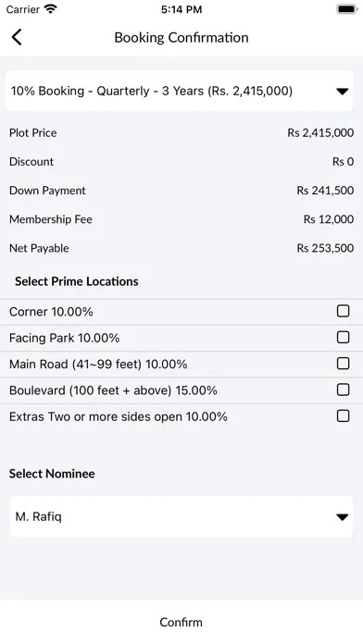The image size is (363, 644).
Task: Select Boulevard (100 feet + above) checkbox
Action: tap(343, 390)
